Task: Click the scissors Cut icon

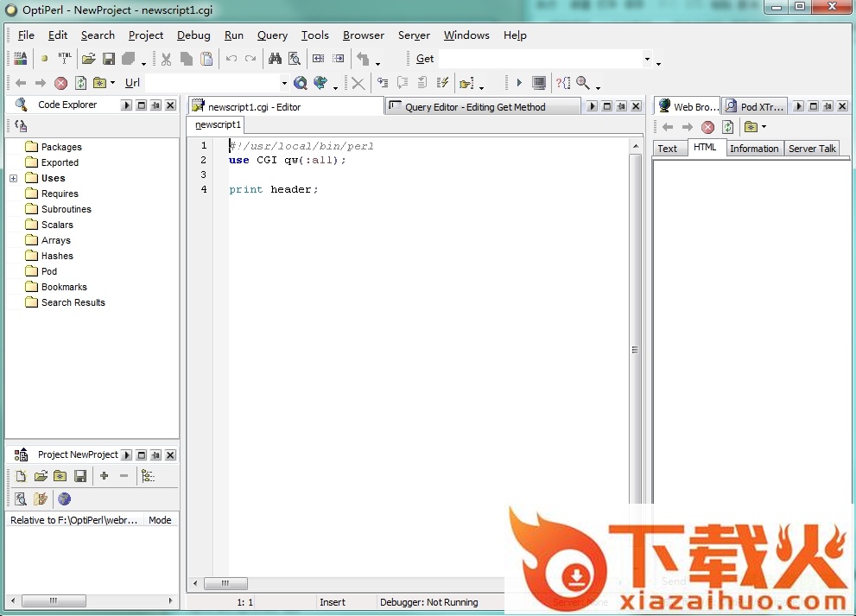Action: [166, 59]
